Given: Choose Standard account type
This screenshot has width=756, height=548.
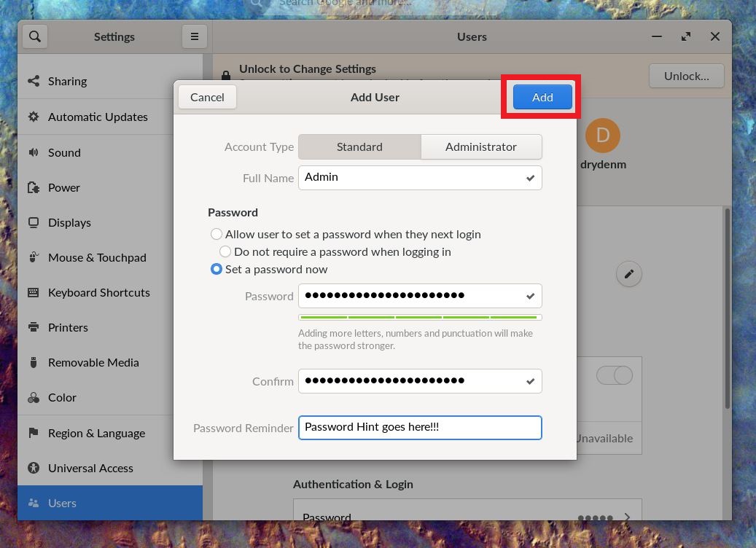Looking at the screenshot, I should tap(359, 147).
